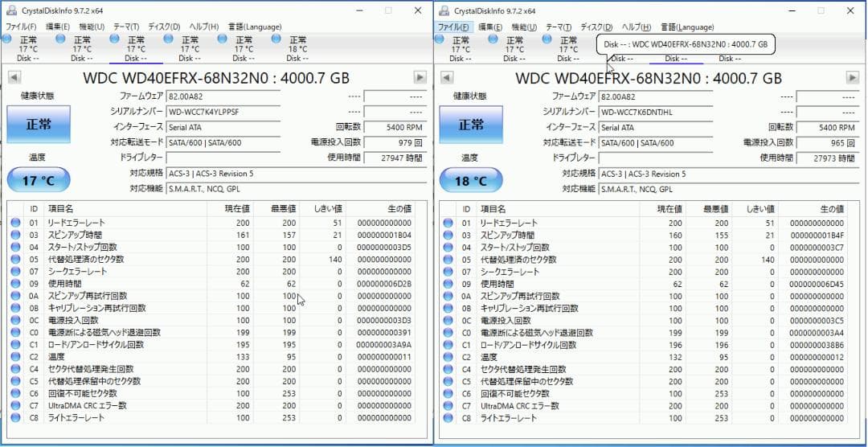Click 対応機能 field in right window

(729, 190)
